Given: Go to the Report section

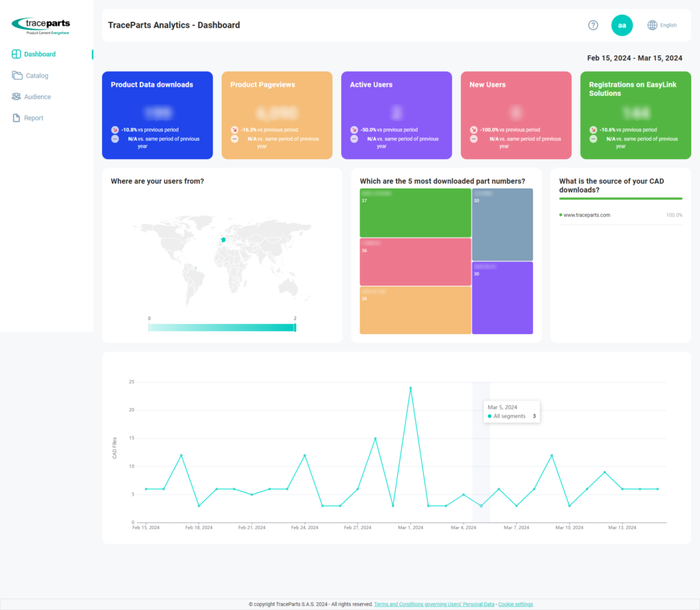Looking at the screenshot, I should click(x=33, y=118).
